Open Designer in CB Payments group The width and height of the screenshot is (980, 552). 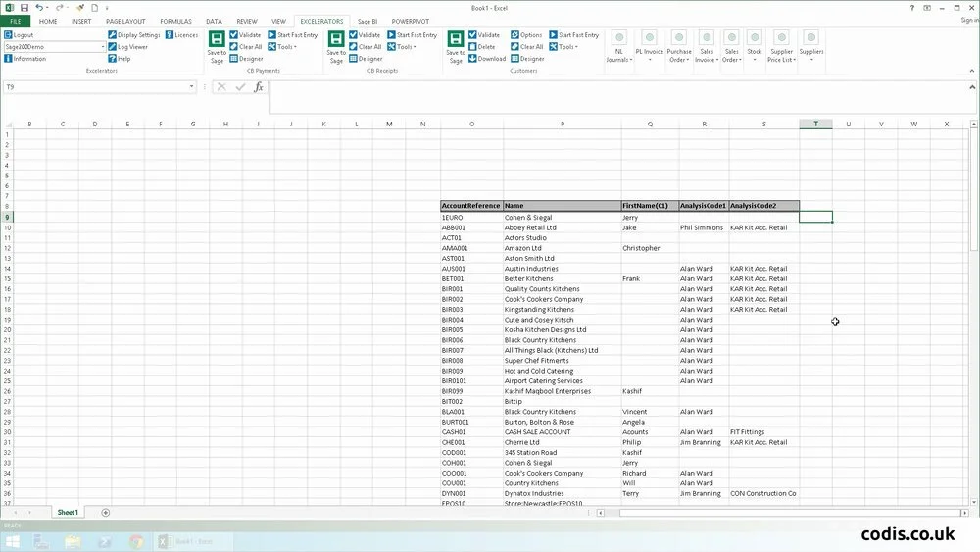246,59
